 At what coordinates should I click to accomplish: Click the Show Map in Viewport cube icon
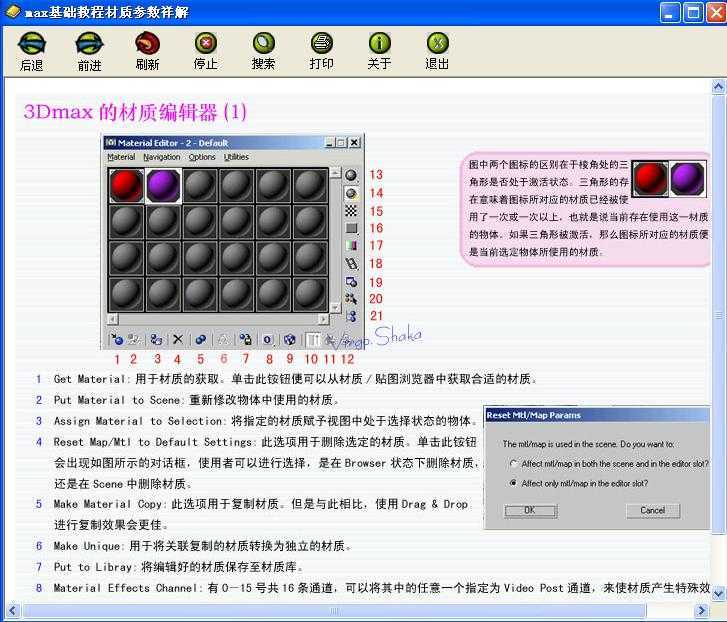(x=290, y=340)
